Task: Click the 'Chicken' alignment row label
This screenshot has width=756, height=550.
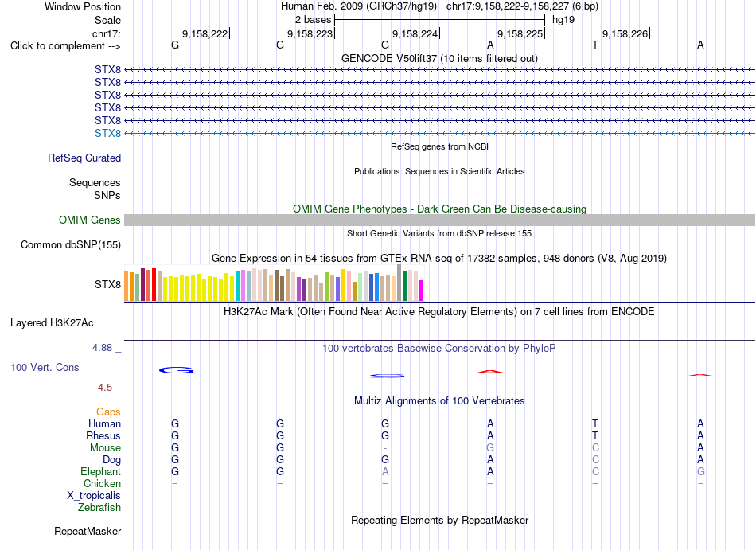Action: point(102,483)
